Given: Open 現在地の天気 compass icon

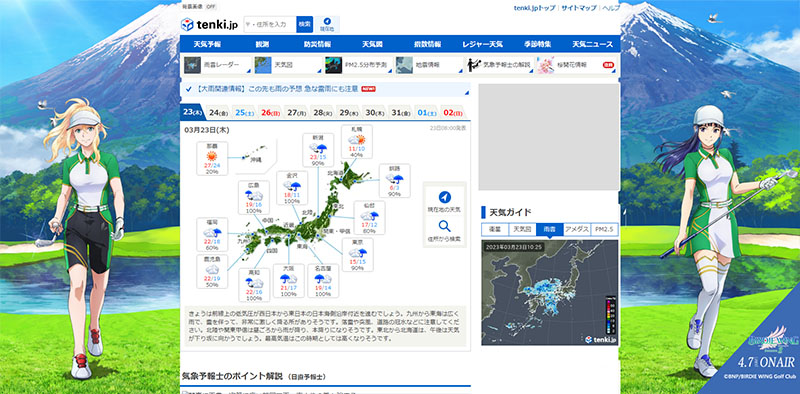Looking at the screenshot, I should [x=444, y=197].
